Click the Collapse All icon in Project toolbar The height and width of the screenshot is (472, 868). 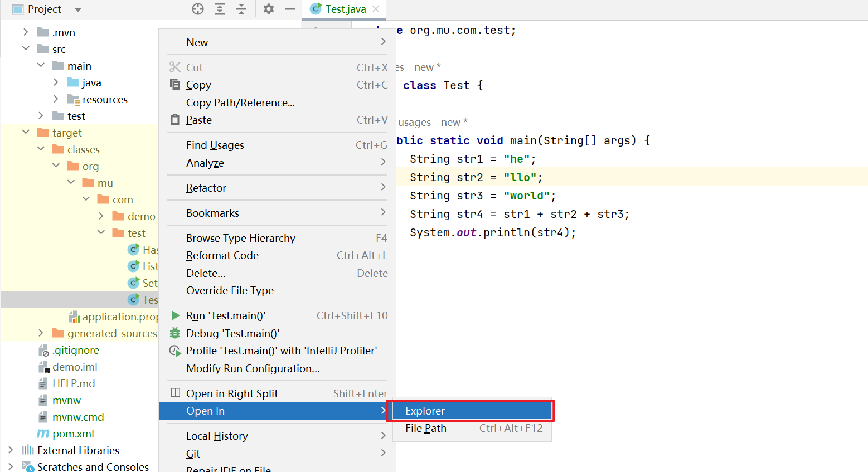pos(241,9)
